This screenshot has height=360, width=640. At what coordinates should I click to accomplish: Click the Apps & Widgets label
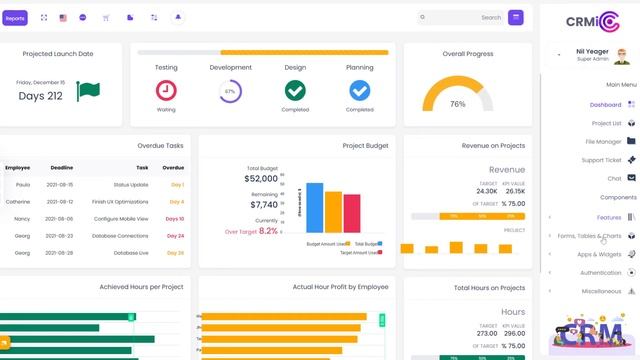599,254
